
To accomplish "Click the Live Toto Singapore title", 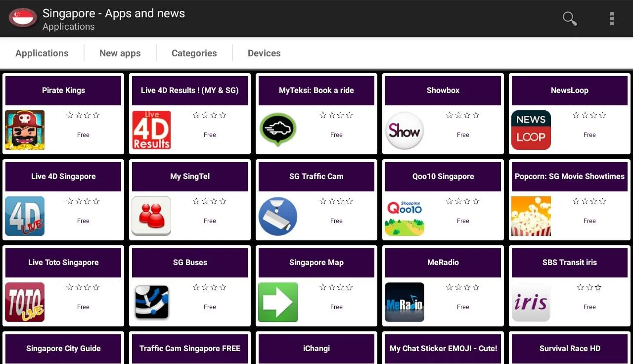I will [63, 263].
